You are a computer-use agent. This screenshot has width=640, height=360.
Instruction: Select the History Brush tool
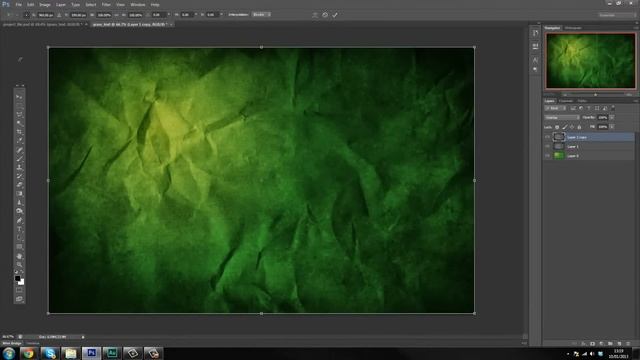pyautogui.click(x=19, y=176)
